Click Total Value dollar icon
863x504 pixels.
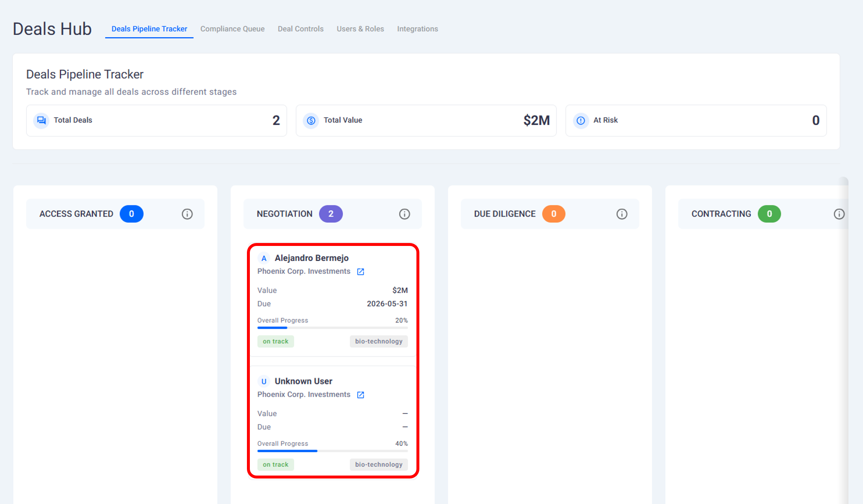tap(311, 120)
